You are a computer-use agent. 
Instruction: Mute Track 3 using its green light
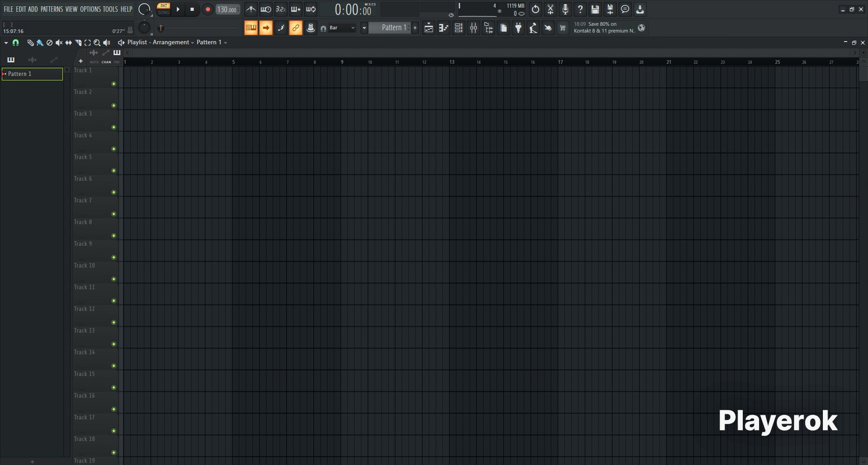[x=114, y=127]
